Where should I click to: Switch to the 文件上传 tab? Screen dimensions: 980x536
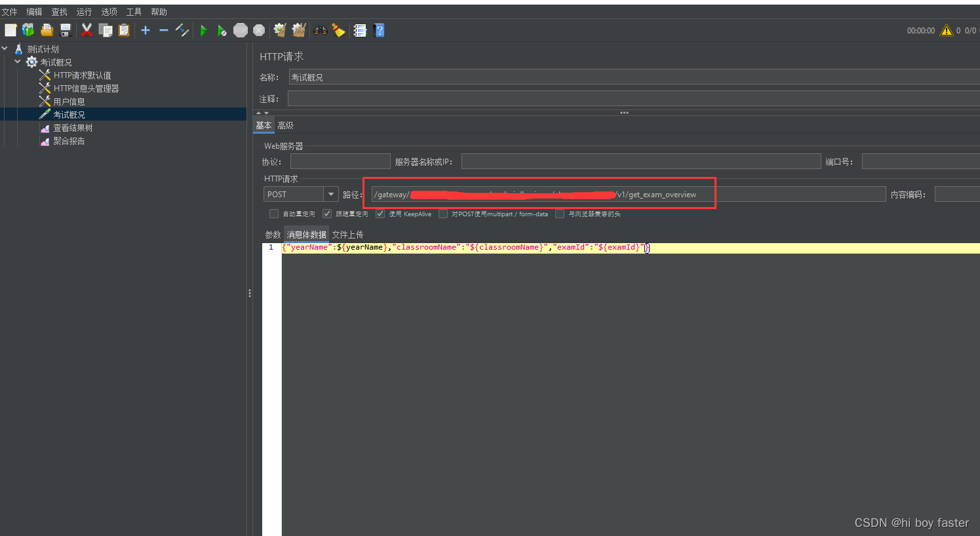pos(347,235)
